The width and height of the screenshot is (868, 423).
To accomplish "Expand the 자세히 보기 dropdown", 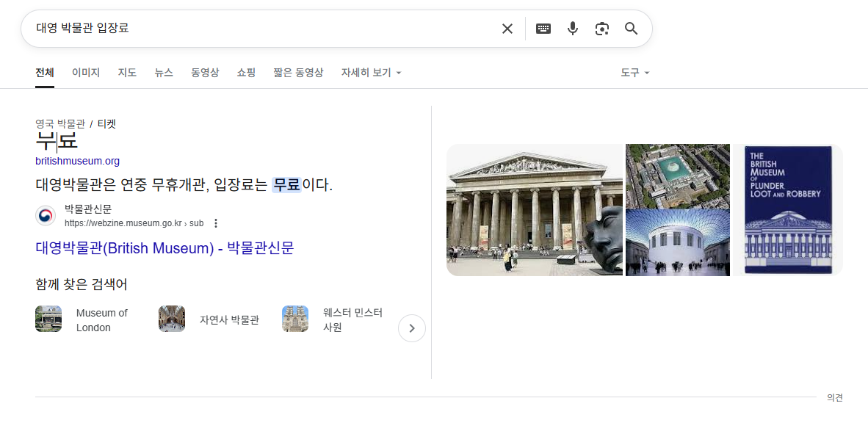I will [371, 73].
